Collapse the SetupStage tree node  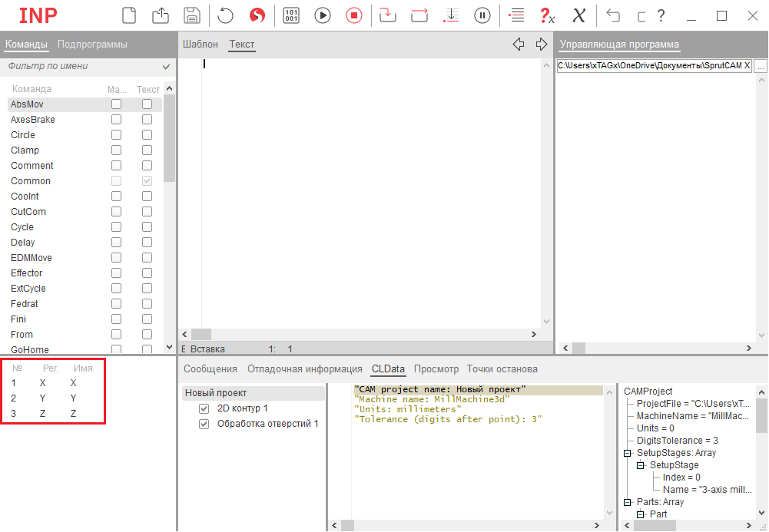click(641, 465)
